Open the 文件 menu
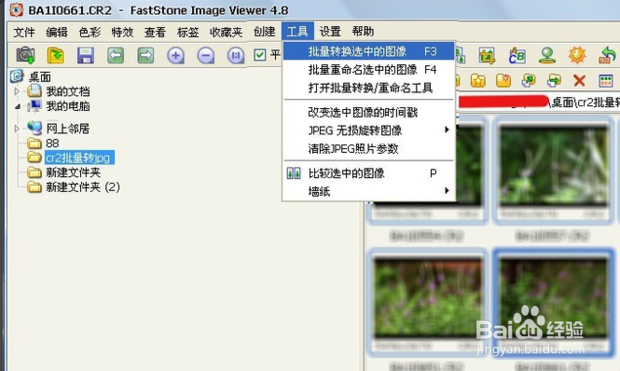The image size is (620, 371). pyautogui.click(x=24, y=32)
